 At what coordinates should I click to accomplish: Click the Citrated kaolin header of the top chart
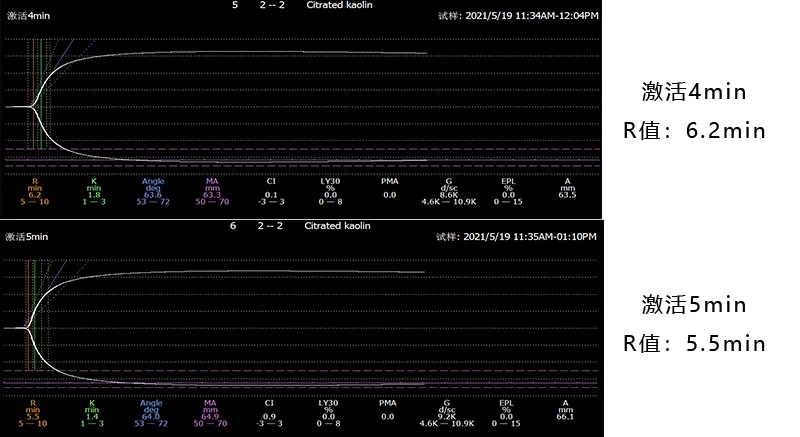click(x=339, y=5)
